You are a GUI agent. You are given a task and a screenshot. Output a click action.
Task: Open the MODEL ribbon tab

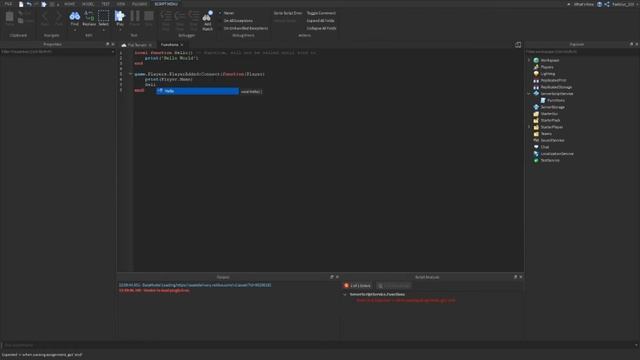[x=88, y=4]
